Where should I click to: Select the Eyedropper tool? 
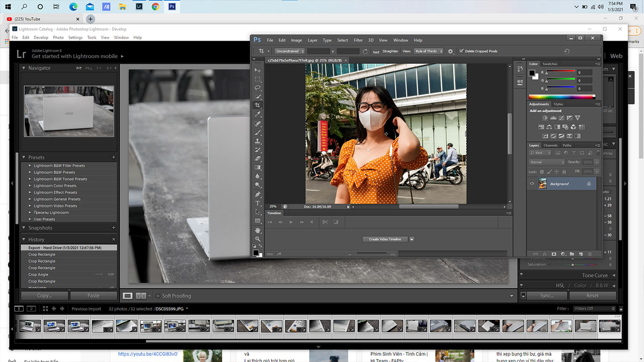coord(258,114)
